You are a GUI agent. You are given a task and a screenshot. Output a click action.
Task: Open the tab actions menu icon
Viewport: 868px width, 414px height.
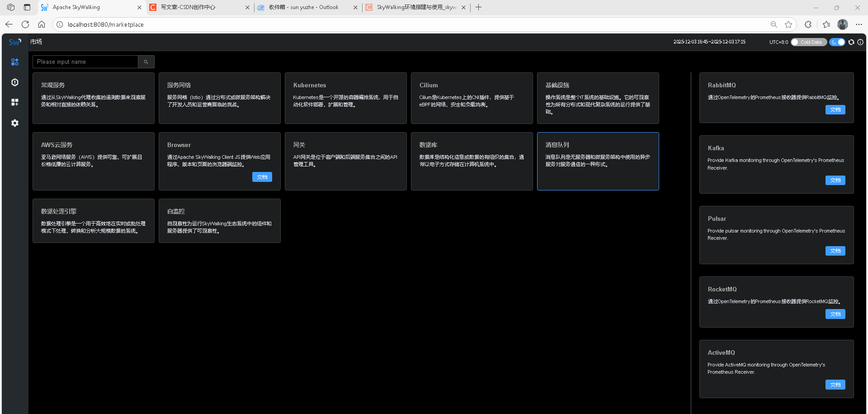coord(27,7)
